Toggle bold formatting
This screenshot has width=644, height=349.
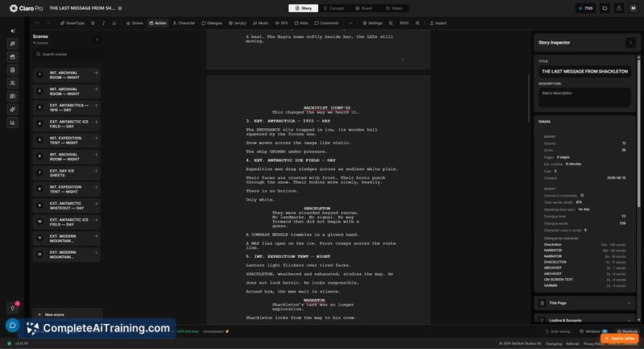[x=93, y=23]
